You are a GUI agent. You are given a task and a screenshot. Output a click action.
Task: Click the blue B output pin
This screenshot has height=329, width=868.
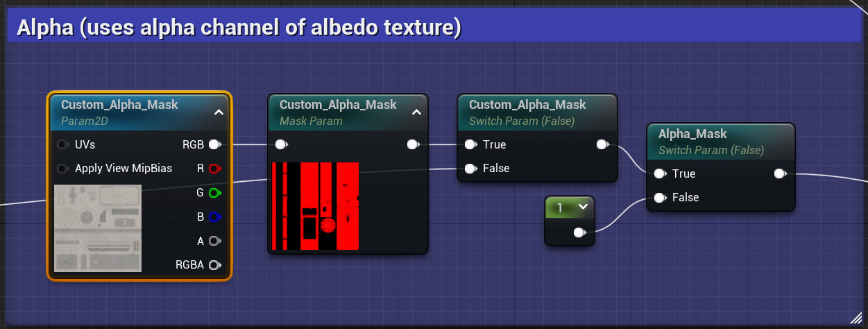coord(214,217)
